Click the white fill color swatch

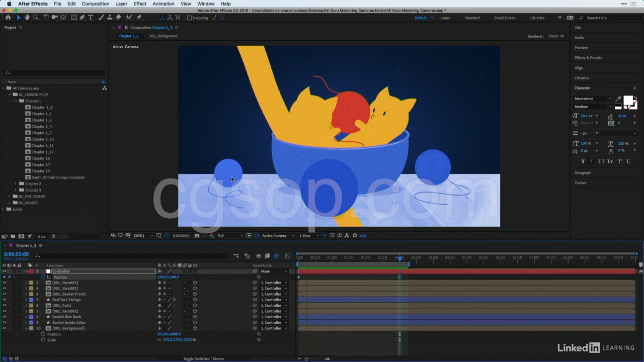[628, 100]
